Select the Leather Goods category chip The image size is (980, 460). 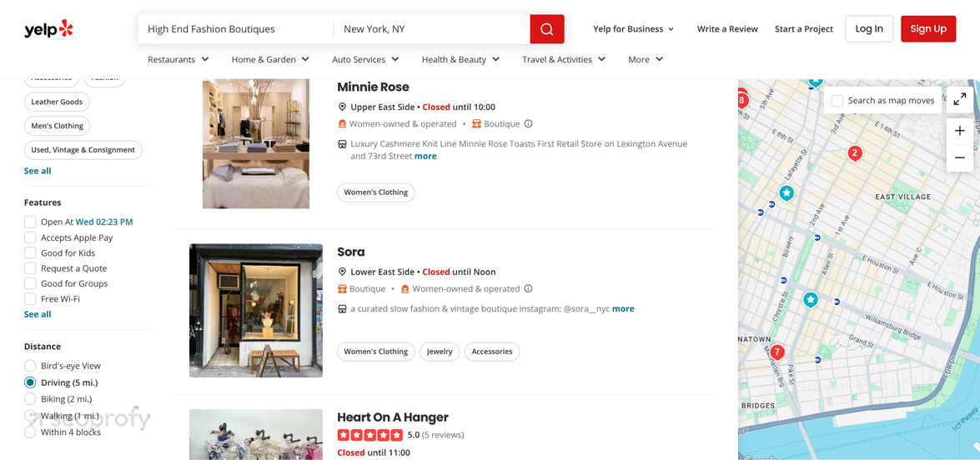point(57,102)
